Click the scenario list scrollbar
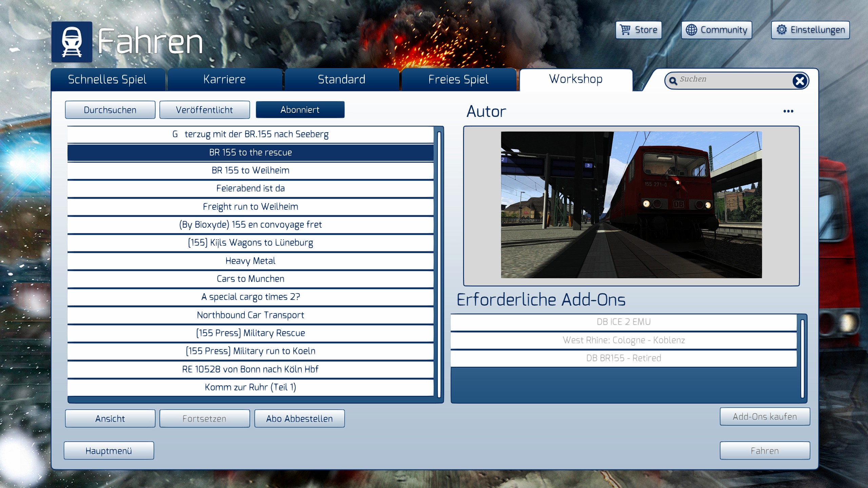 [x=439, y=264]
